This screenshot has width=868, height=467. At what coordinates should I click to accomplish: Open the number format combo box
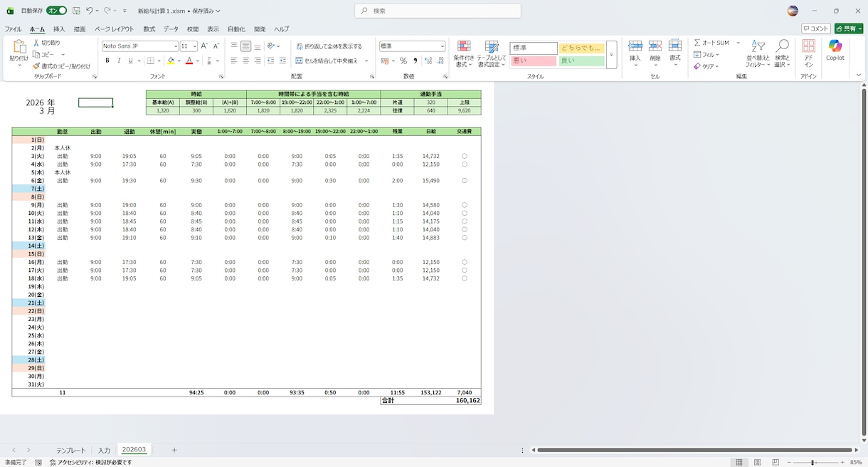[412, 46]
